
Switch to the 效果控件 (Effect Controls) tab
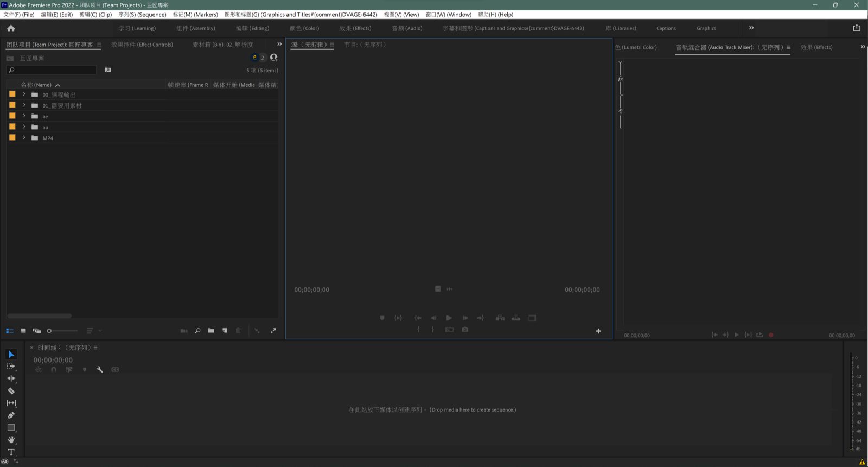click(x=142, y=45)
